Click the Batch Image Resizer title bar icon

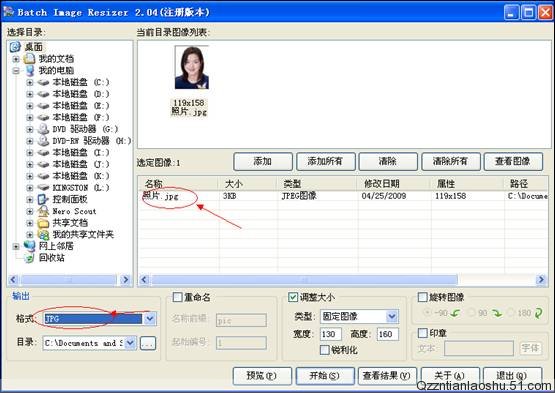point(8,12)
